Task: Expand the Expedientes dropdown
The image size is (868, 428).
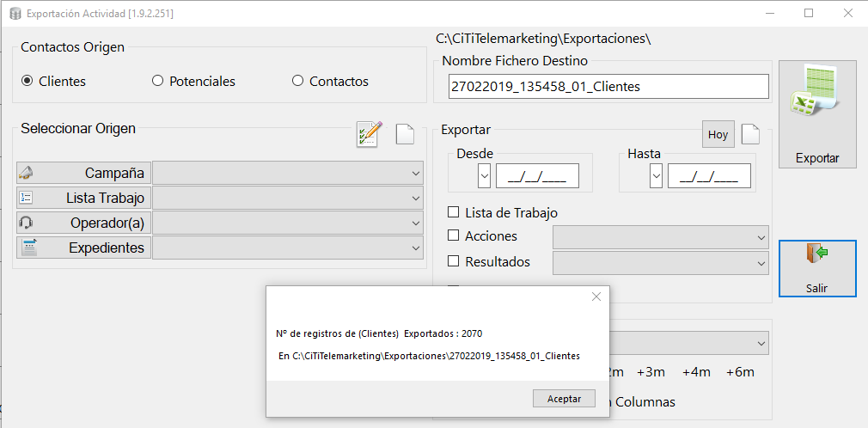Action: tap(416, 248)
